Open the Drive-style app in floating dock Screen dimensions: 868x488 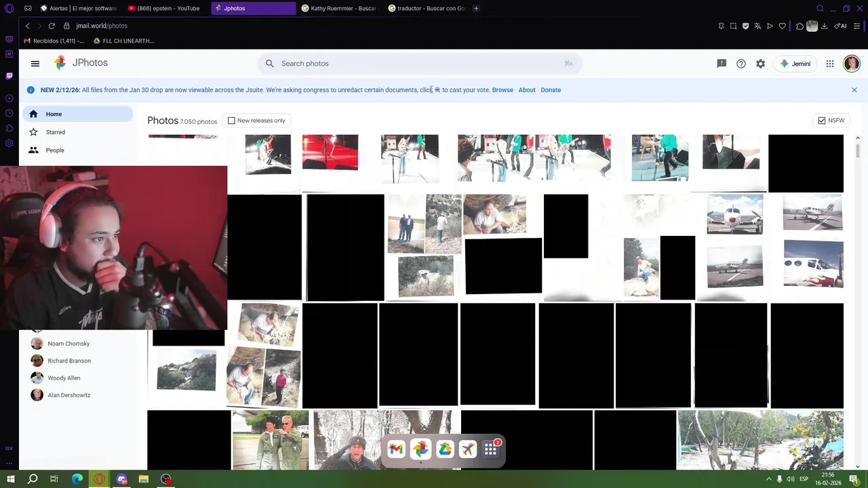pos(445,449)
